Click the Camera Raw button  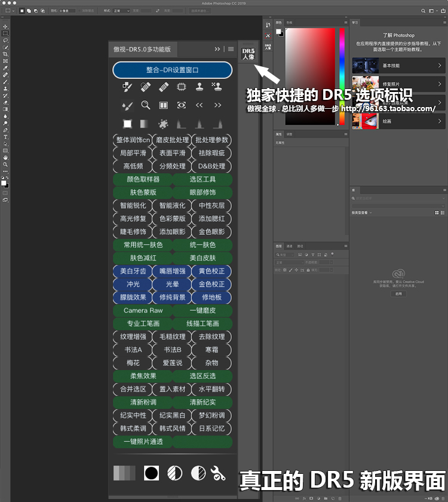click(x=143, y=310)
